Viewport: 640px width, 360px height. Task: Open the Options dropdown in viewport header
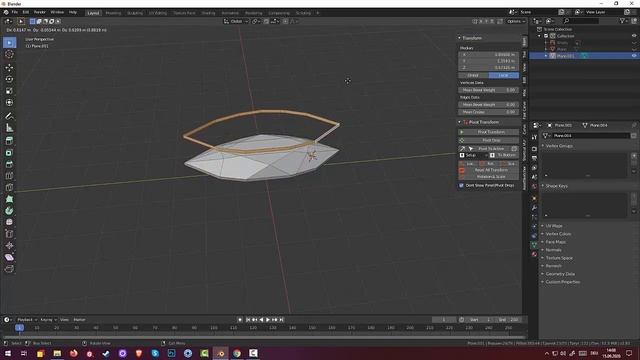pyautogui.click(x=516, y=21)
